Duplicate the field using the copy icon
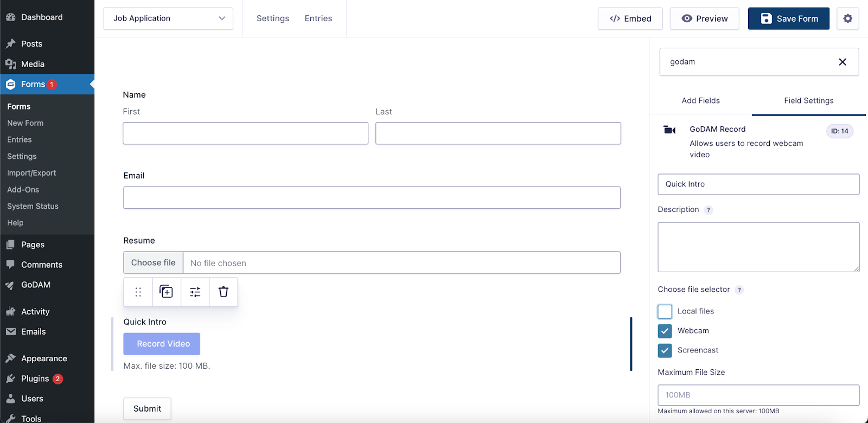 pyautogui.click(x=167, y=292)
